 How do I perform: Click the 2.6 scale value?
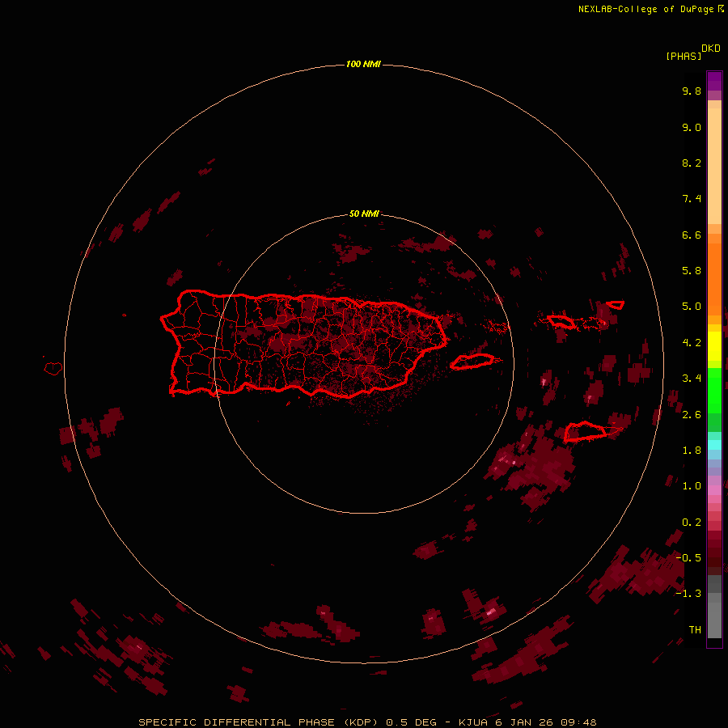[x=692, y=415]
